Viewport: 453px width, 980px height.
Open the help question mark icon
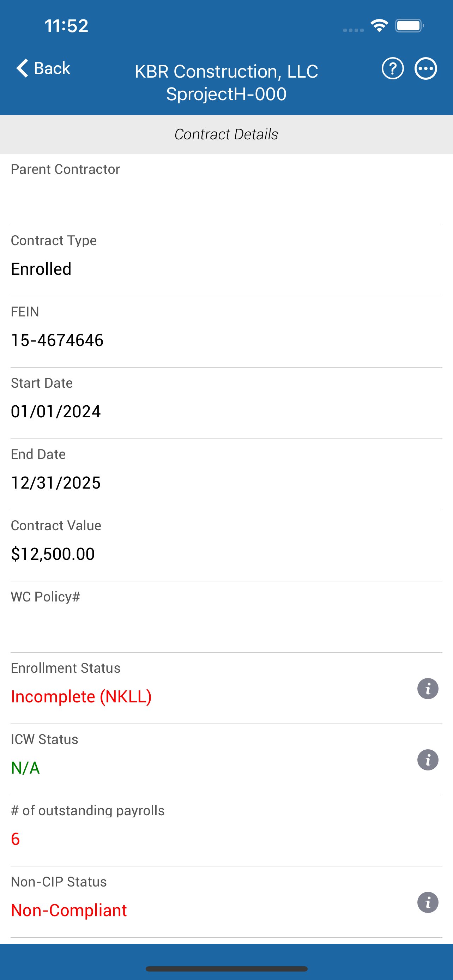point(393,68)
